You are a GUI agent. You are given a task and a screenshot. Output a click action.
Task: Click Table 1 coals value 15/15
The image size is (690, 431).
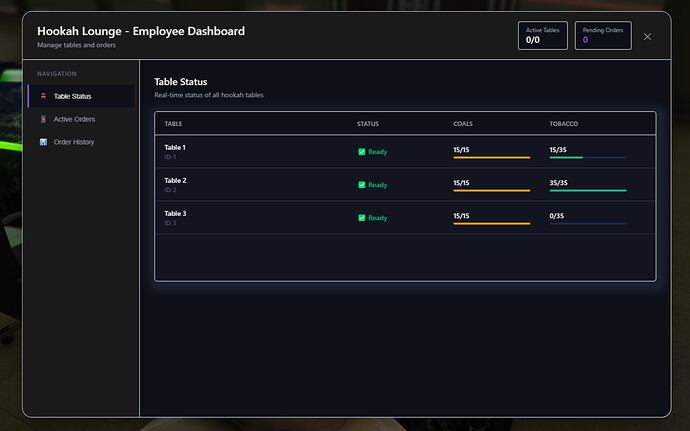461,150
